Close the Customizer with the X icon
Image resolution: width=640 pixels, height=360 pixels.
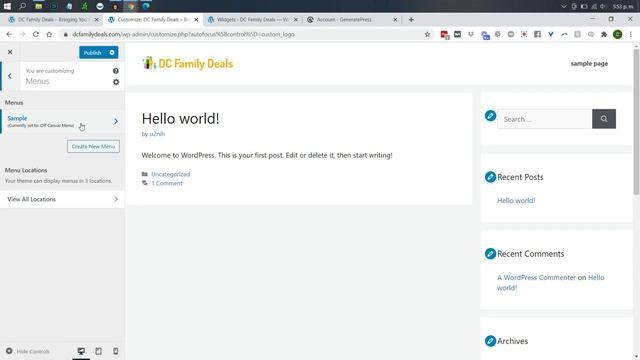point(10,52)
